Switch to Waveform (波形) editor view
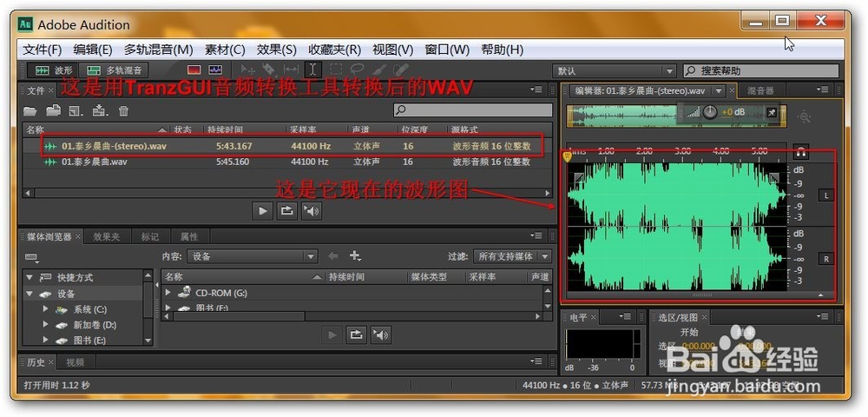Screen dimensions: 868x417 coord(53,70)
